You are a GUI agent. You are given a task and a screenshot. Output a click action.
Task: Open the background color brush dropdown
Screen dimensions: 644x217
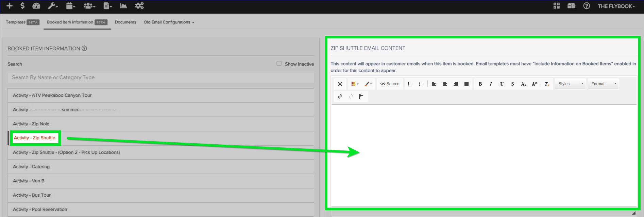pyautogui.click(x=368, y=84)
